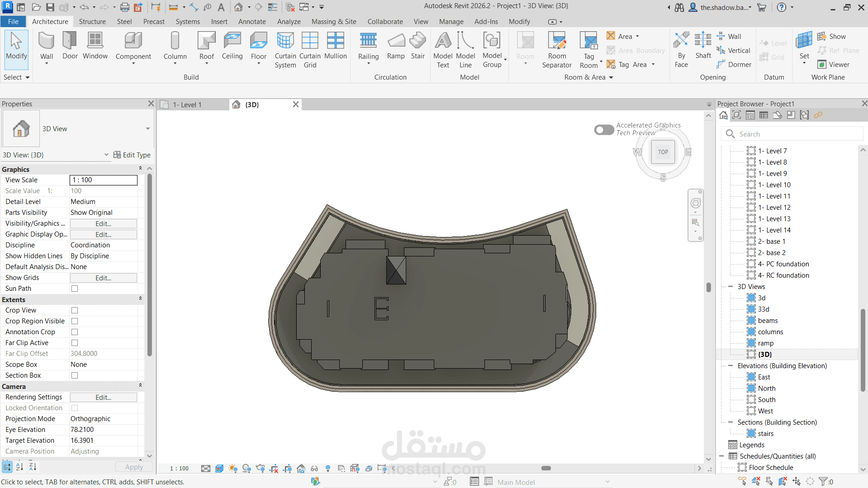868x488 pixels.
Task: Enable the Section Box checkbox
Action: (x=75, y=375)
